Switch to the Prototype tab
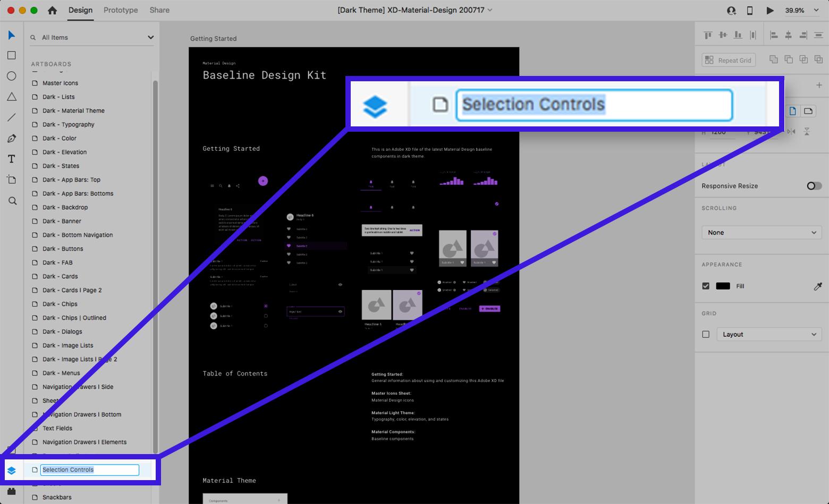Viewport: 829px width, 504px height. [120, 10]
